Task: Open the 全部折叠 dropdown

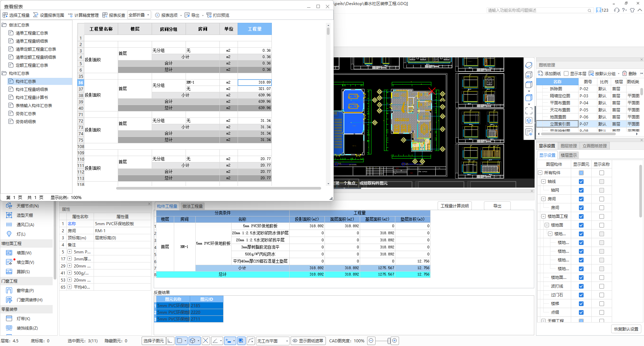Action: click(x=139, y=15)
